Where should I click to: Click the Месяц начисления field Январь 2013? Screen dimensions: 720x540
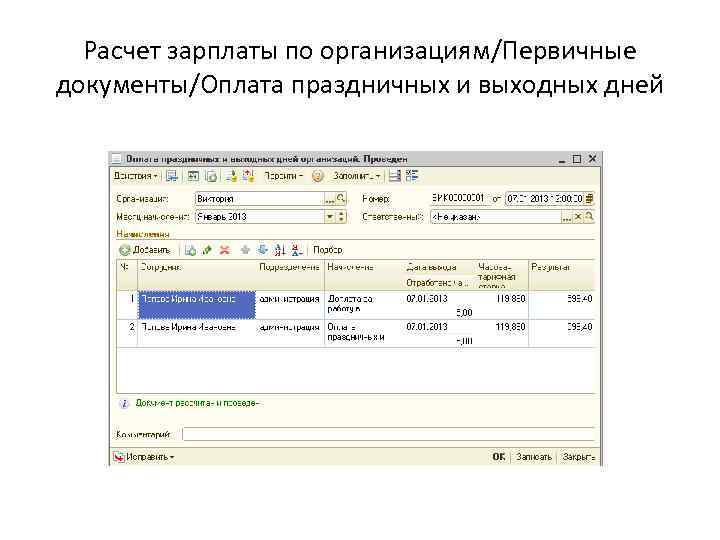pyautogui.click(x=259, y=217)
